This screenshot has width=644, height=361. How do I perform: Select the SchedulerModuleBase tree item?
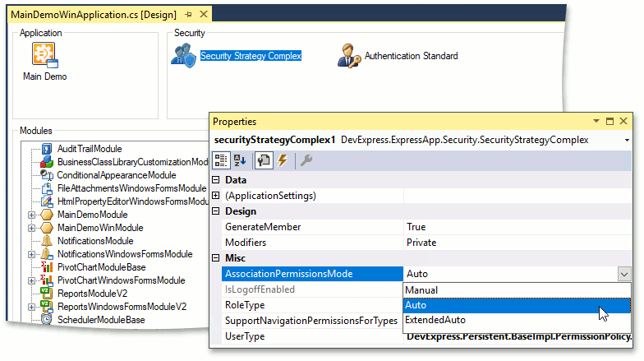tap(101, 320)
